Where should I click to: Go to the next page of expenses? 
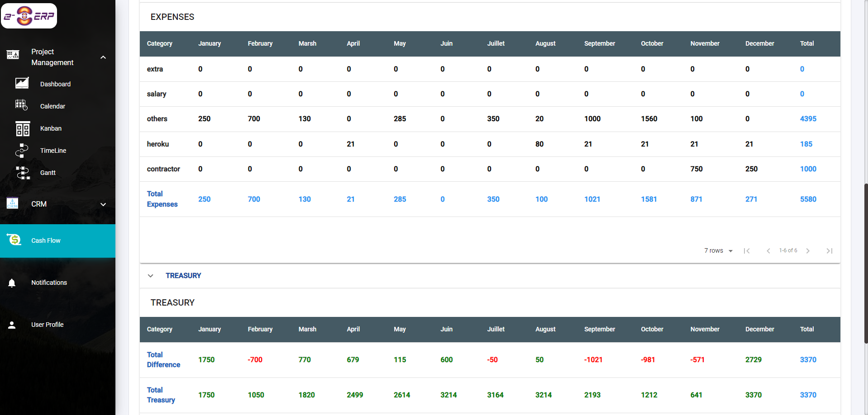pyautogui.click(x=808, y=250)
